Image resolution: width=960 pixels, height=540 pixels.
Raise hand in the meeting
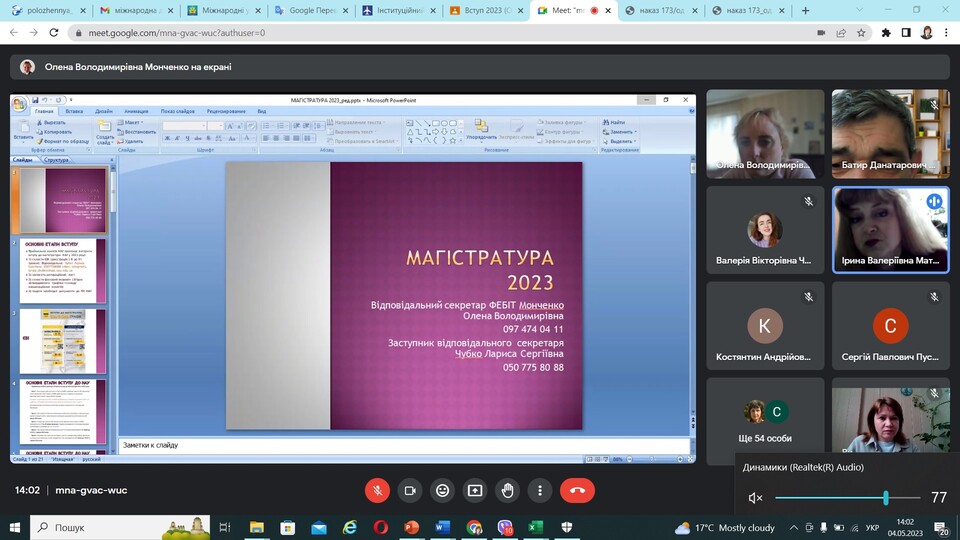coord(507,490)
